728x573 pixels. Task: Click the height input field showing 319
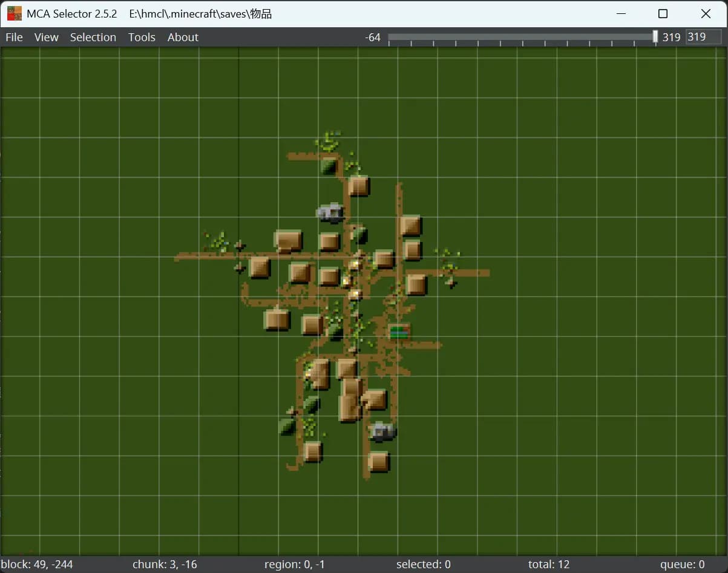coord(703,37)
